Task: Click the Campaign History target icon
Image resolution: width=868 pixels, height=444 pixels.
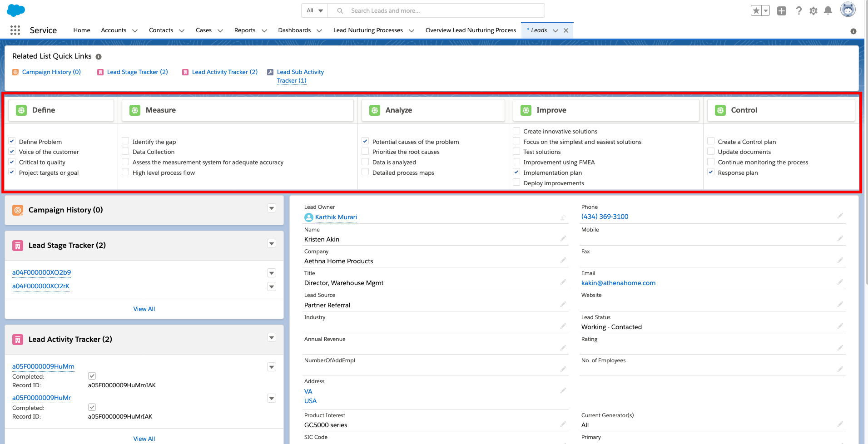Action: pyautogui.click(x=18, y=210)
